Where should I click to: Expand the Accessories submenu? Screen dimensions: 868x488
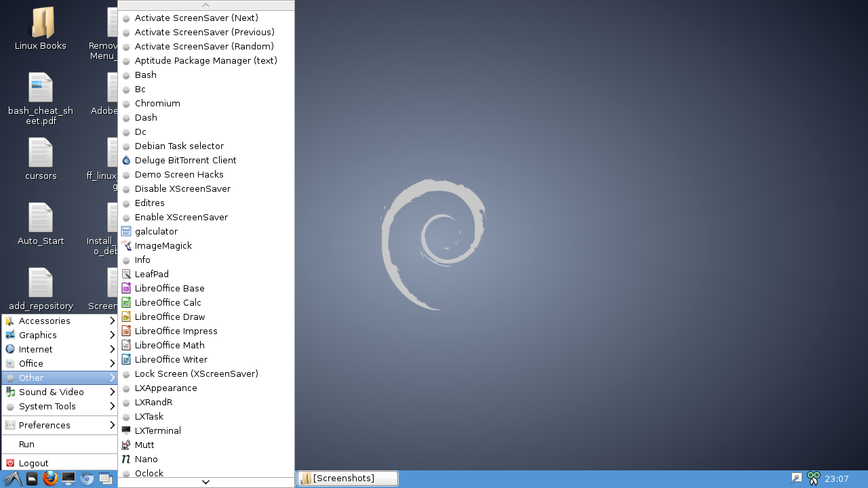(60, 321)
